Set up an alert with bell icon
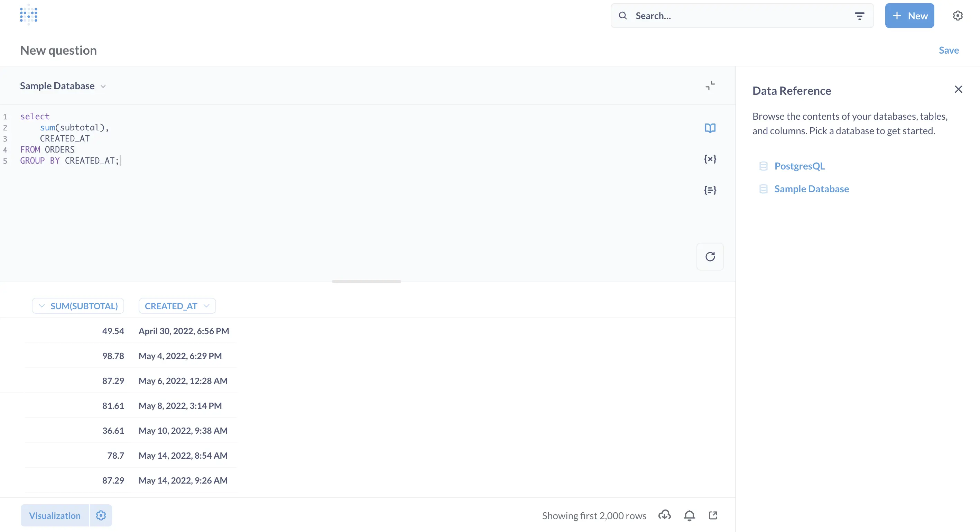 [x=689, y=515]
